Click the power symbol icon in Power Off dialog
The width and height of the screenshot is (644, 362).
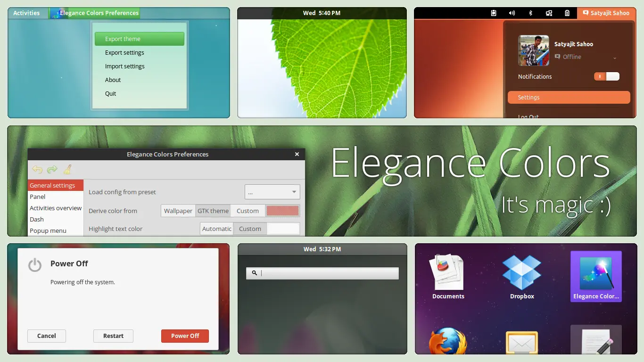pyautogui.click(x=35, y=264)
